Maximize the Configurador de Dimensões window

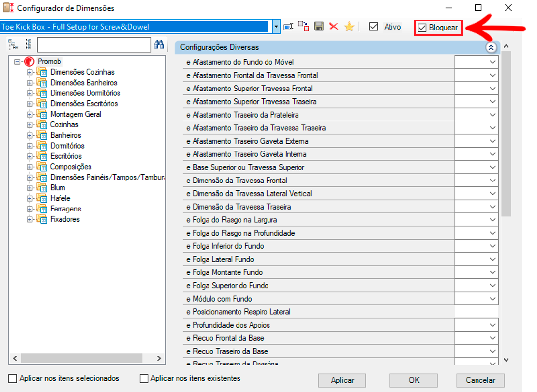[x=478, y=8]
